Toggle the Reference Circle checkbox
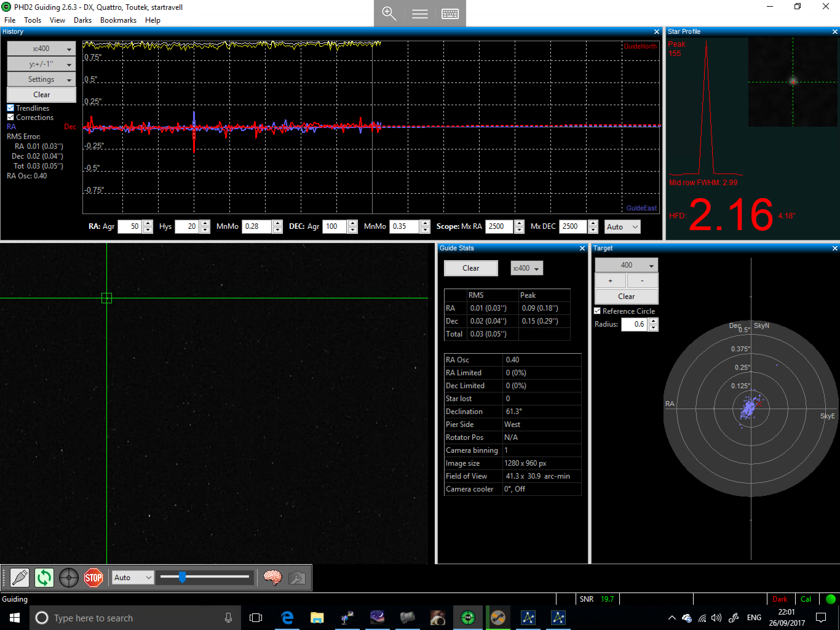Viewport: 840px width, 630px height. click(597, 311)
